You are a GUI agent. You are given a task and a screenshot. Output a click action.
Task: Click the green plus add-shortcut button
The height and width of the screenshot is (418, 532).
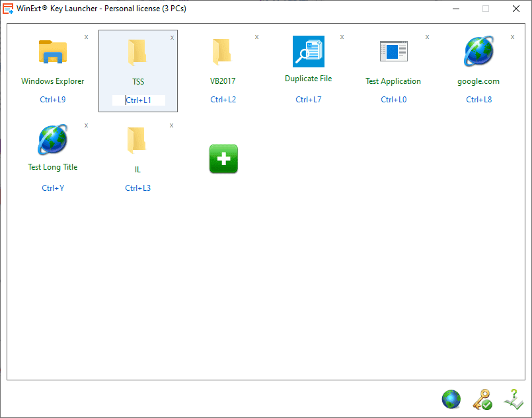tap(223, 158)
